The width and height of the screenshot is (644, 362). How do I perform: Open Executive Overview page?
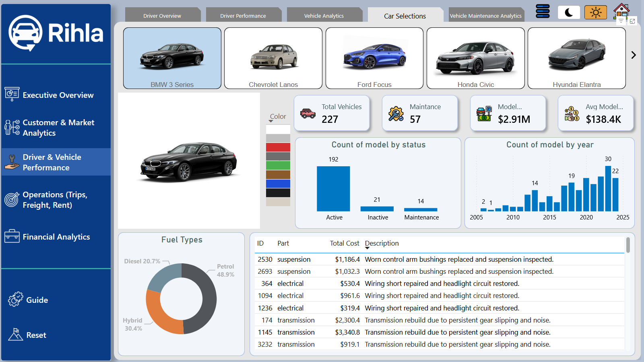point(56,95)
